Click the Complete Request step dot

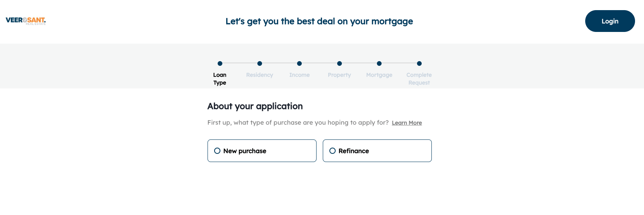(x=419, y=63)
